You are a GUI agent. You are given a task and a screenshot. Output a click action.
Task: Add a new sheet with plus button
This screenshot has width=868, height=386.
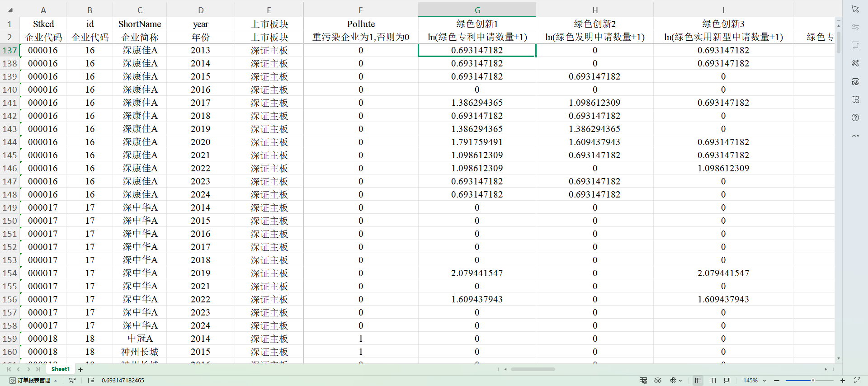[x=80, y=370]
